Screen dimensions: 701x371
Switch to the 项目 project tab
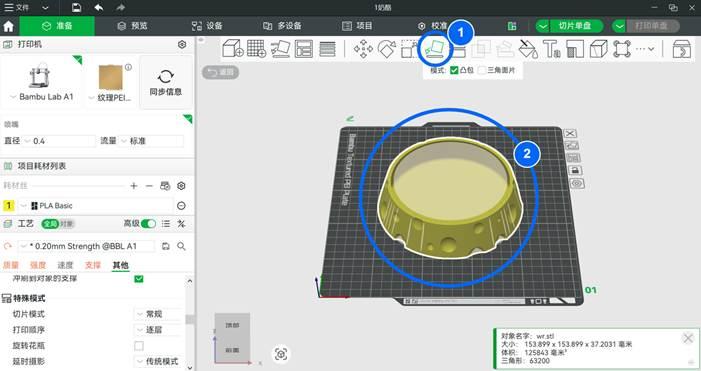[357, 26]
